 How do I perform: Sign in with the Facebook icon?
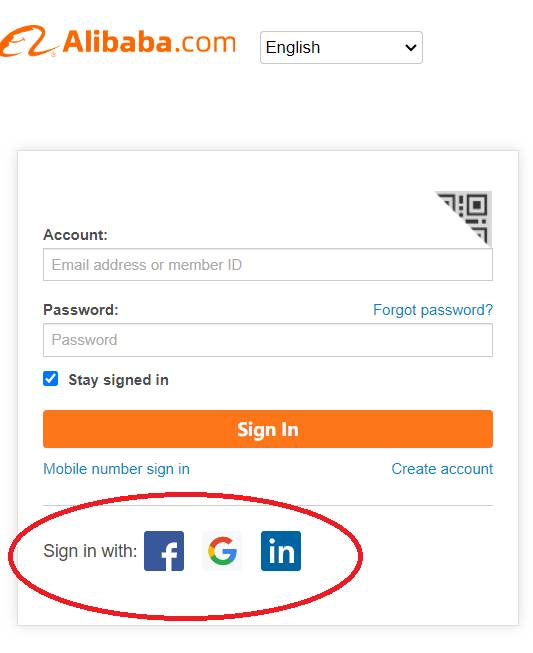[x=164, y=551]
